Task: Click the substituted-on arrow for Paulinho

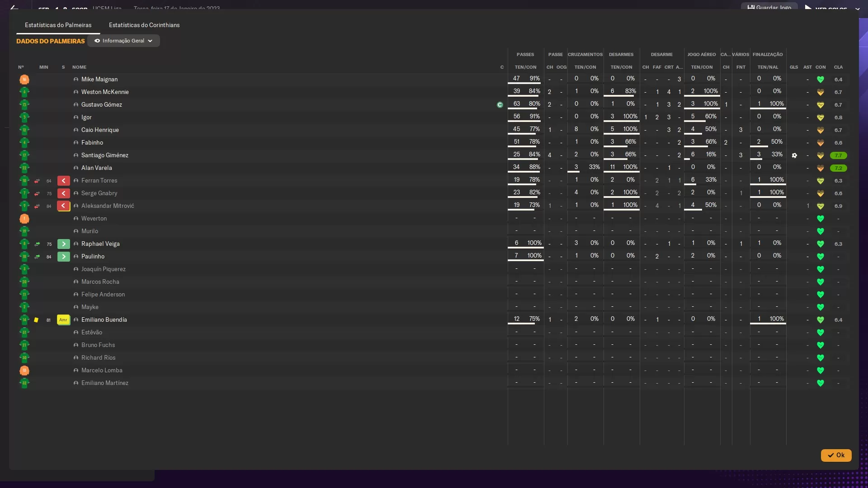Action: pos(64,257)
